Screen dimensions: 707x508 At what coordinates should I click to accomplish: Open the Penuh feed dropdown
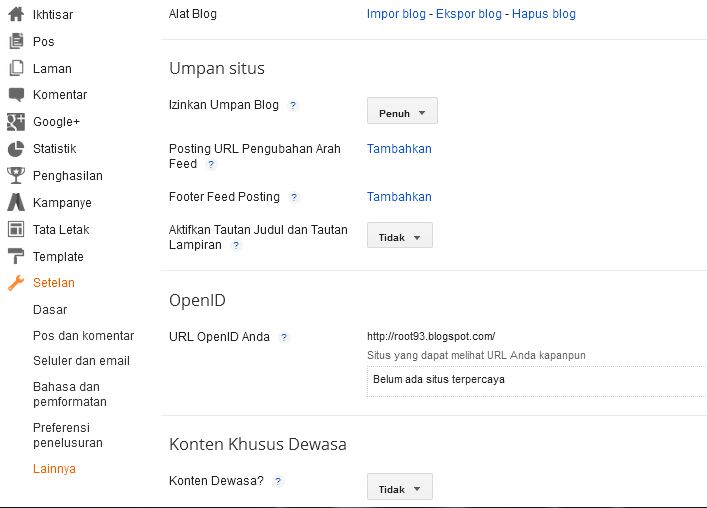[x=402, y=113]
